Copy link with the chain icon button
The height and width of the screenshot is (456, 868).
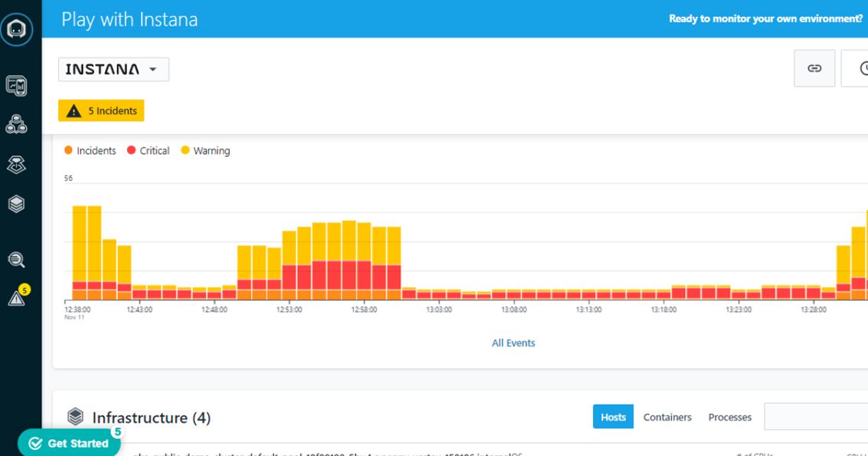tap(814, 68)
